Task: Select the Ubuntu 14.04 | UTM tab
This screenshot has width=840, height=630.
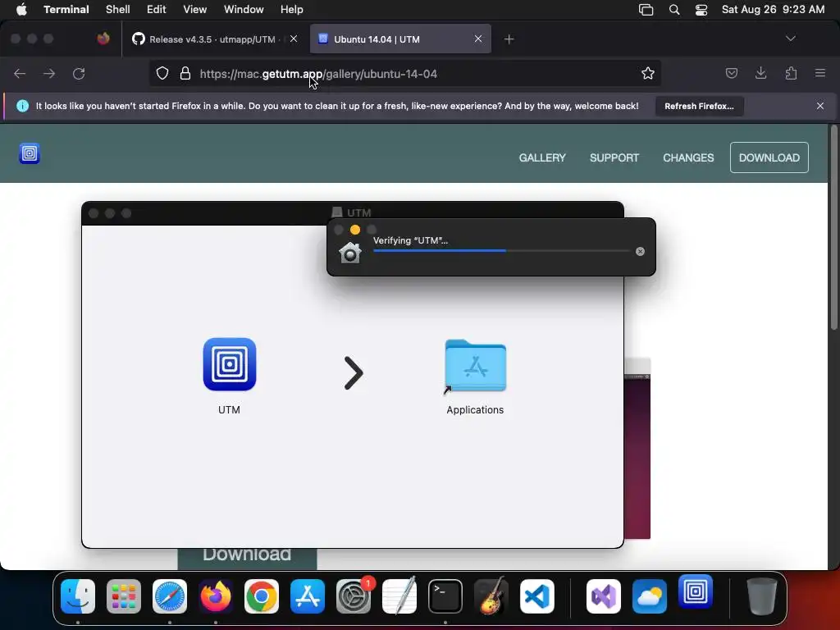Action: click(x=400, y=39)
